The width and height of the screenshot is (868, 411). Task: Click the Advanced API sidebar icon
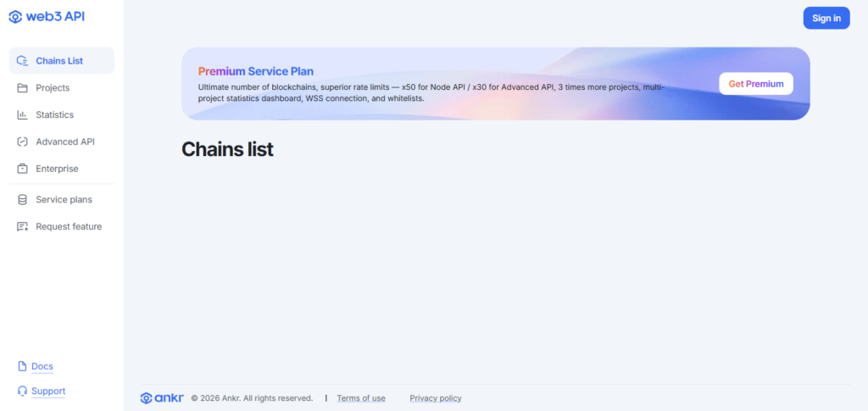(23, 142)
